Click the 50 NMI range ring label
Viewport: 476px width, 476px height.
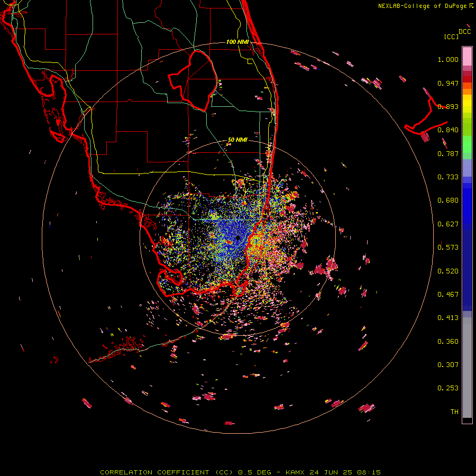click(x=237, y=140)
